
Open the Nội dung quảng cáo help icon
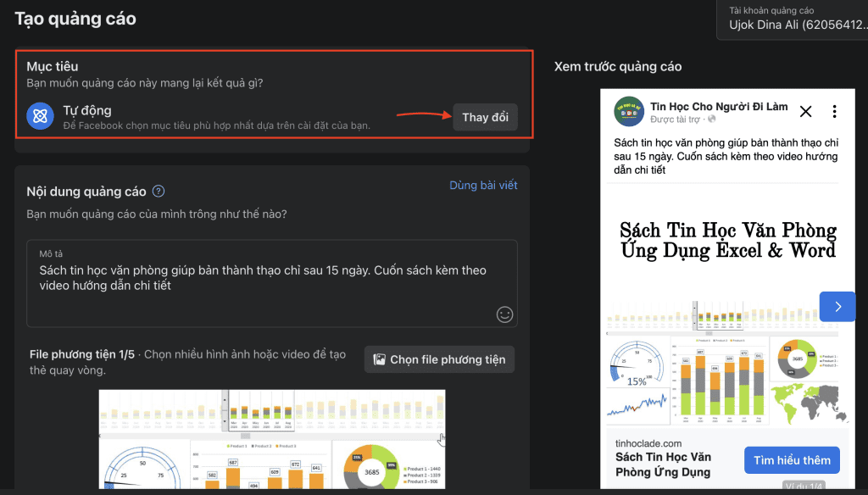pyautogui.click(x=159, y=191)
